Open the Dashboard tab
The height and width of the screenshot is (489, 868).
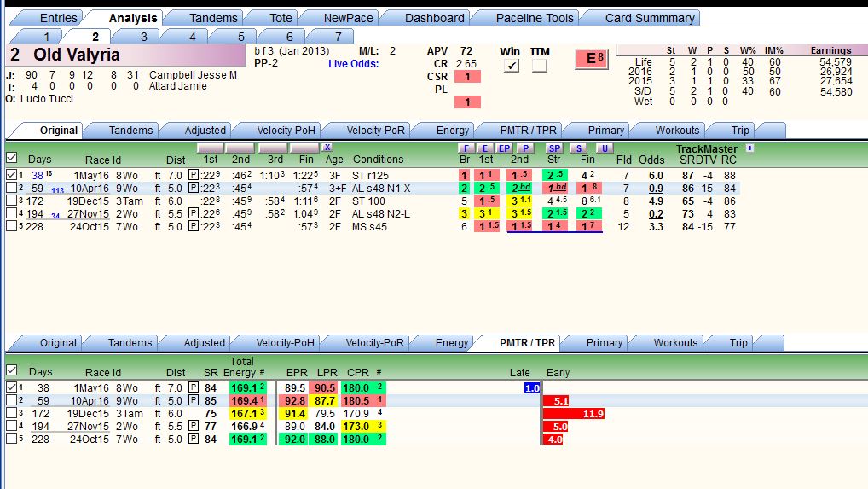coord(435,18)
